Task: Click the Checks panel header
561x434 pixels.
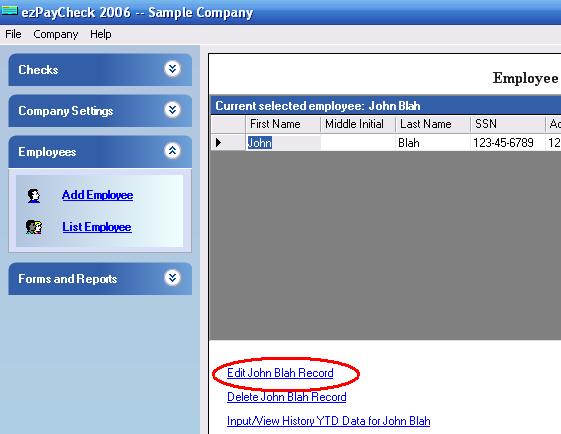Action: (100, 70)
